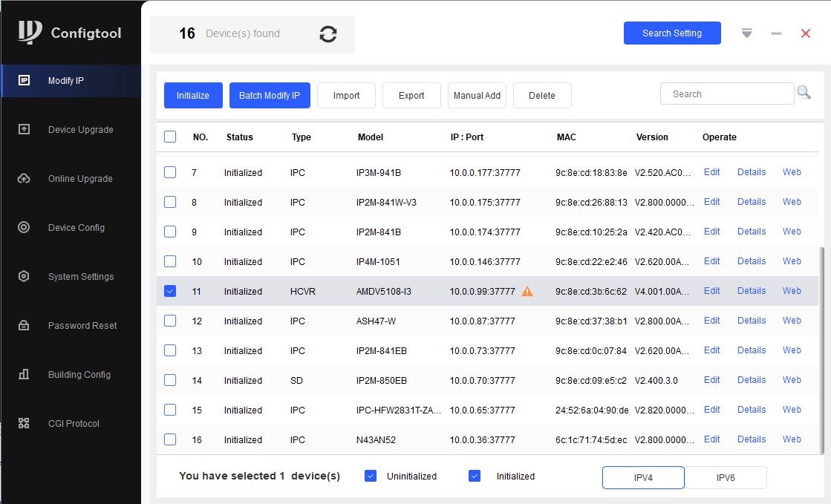
Task: Open Search Setting
Action: point(672,33)
